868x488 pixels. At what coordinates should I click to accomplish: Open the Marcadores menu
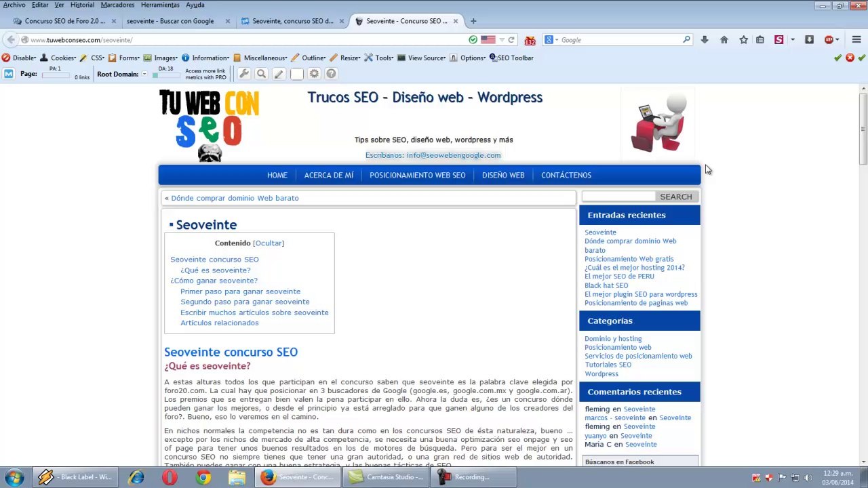117,5
